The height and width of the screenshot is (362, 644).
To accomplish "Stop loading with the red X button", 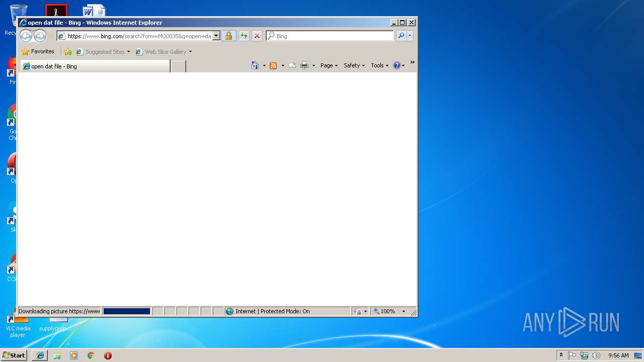I will pos(257,36).
